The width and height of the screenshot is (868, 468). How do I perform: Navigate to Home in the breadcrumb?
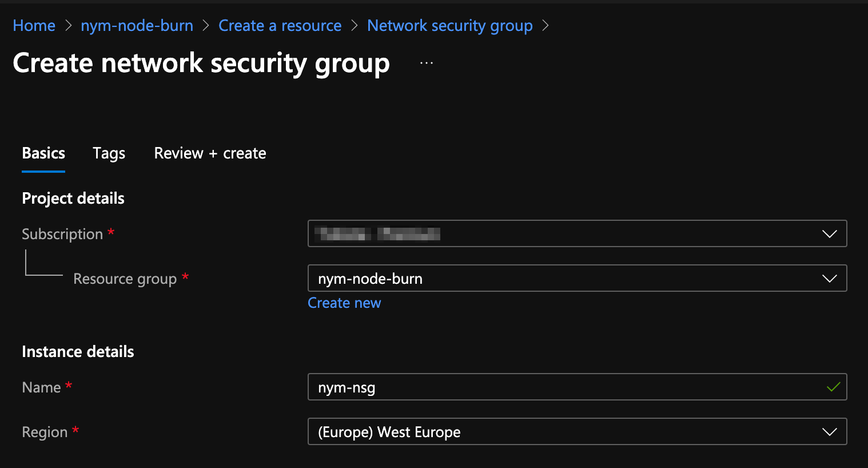34,26
